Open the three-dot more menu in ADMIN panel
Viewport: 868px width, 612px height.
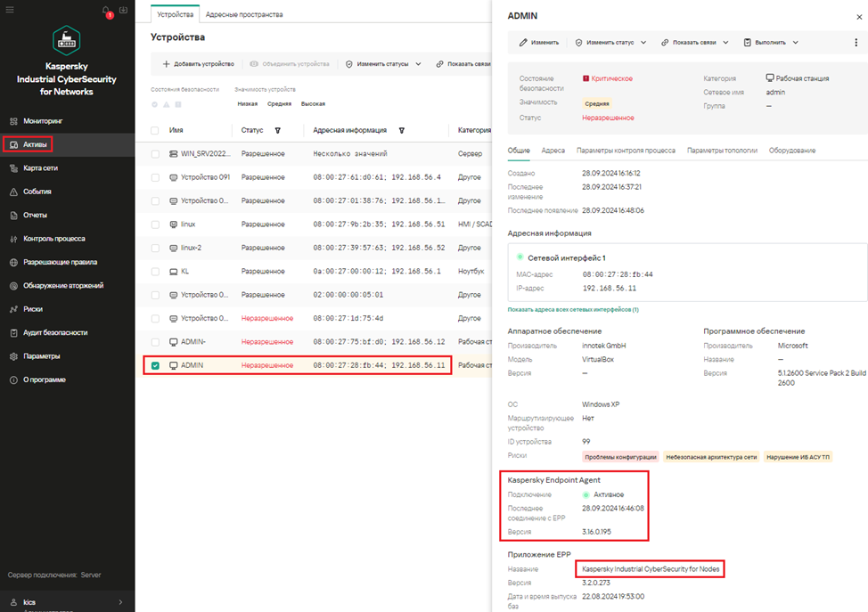click(856, 43)
